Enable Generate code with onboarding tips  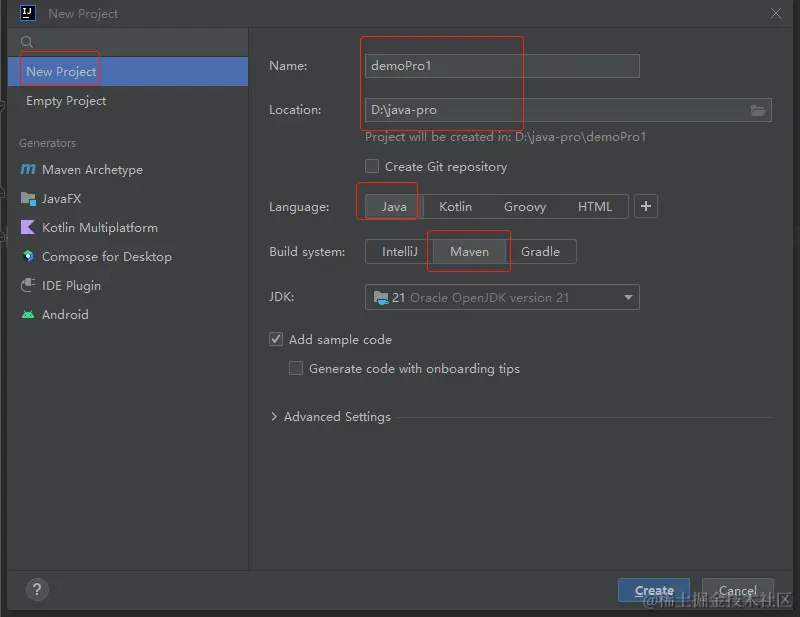[x=296, y=368]
